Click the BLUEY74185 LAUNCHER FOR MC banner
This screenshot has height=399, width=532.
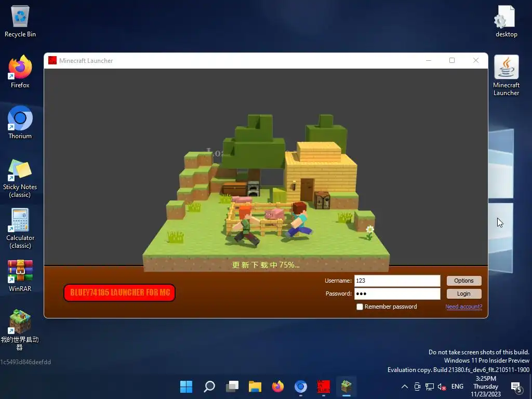click(119, 292)
